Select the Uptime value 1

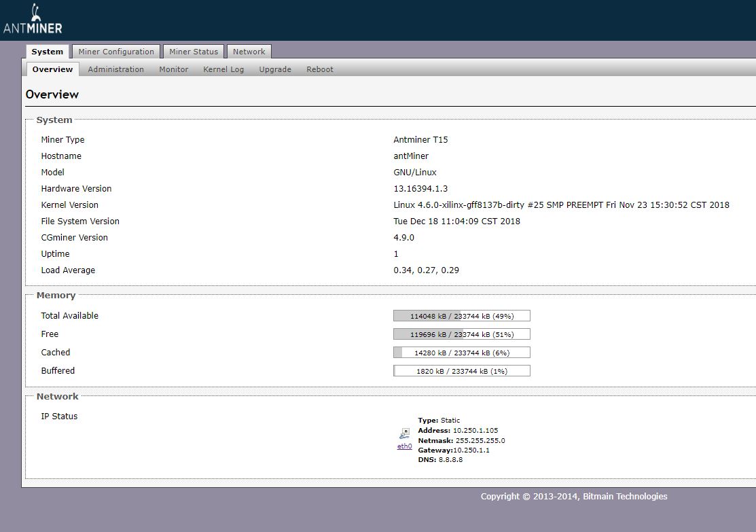[396, 254]
